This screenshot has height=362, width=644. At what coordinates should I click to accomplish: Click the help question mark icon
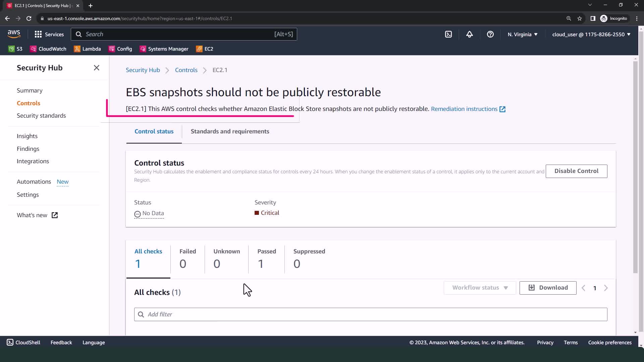coord(490,34)
